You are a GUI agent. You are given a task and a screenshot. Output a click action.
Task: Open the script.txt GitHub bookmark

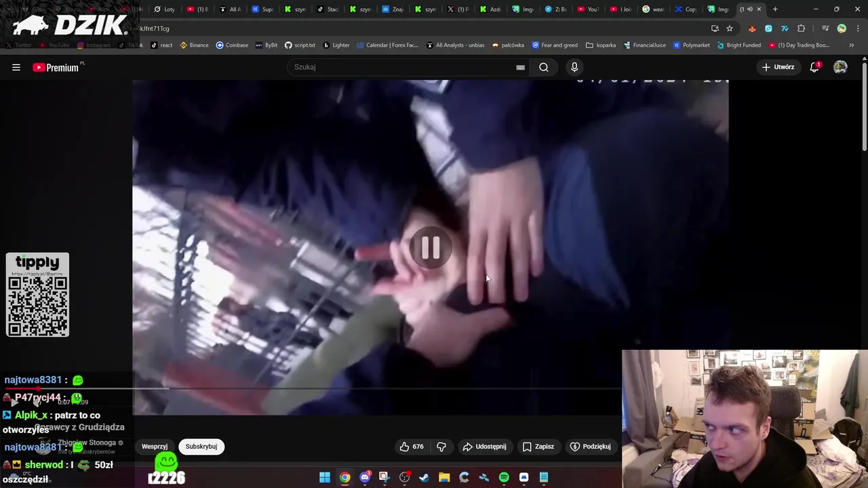(300, 45)
